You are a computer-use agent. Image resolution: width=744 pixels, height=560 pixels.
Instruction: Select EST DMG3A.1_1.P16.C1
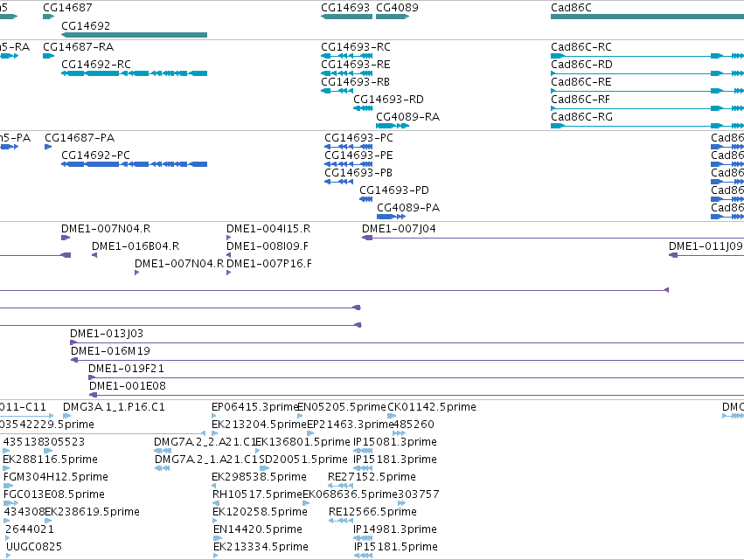coord(114,407)
